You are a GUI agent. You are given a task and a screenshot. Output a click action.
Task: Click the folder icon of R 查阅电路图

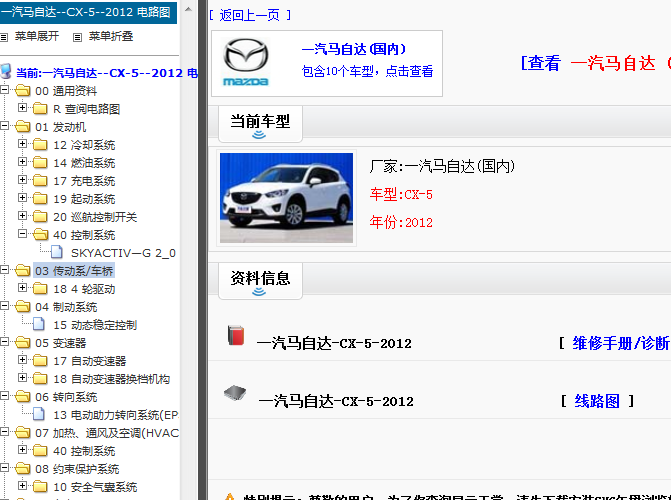(40, 108)
